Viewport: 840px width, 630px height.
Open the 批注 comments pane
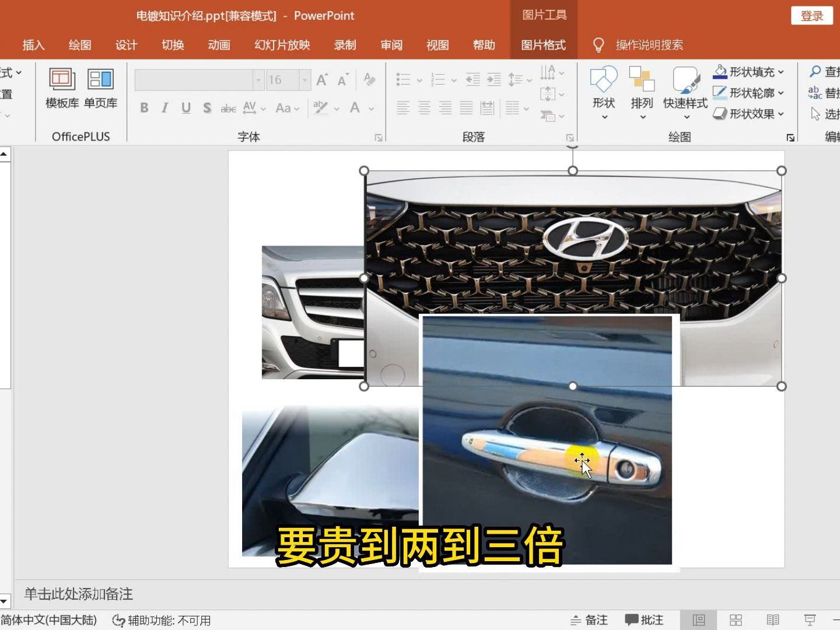click(x=645, y=620)
